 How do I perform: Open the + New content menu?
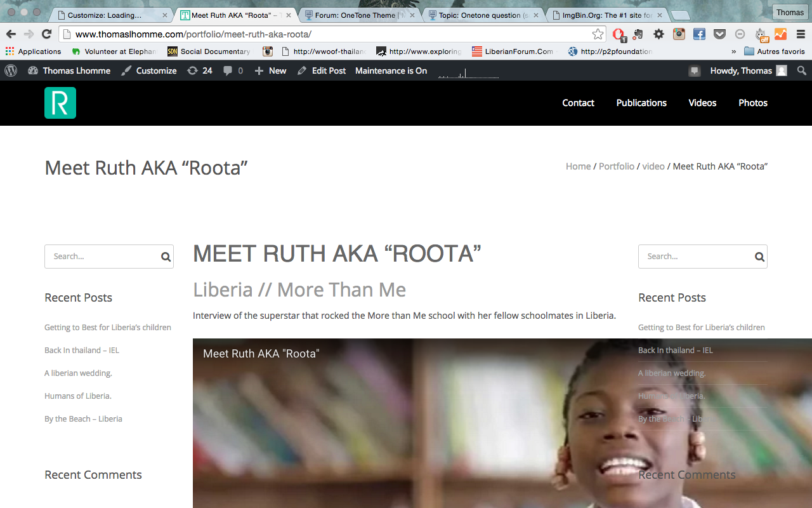click(x=270, y=70)
